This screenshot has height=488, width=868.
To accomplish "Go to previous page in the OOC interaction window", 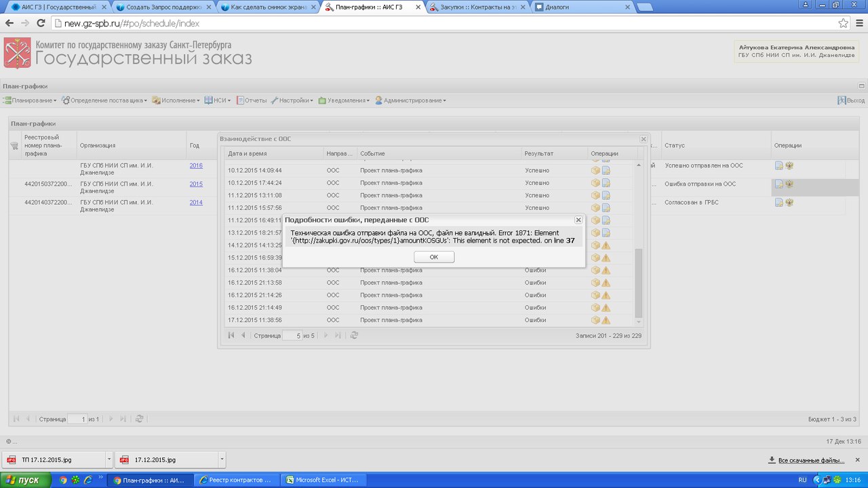I will click(x=243, y=335).
